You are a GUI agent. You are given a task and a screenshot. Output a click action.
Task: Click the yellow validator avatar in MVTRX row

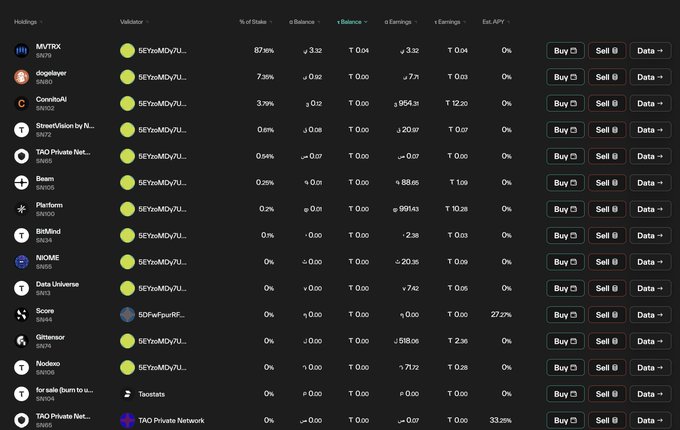(128, 51)
